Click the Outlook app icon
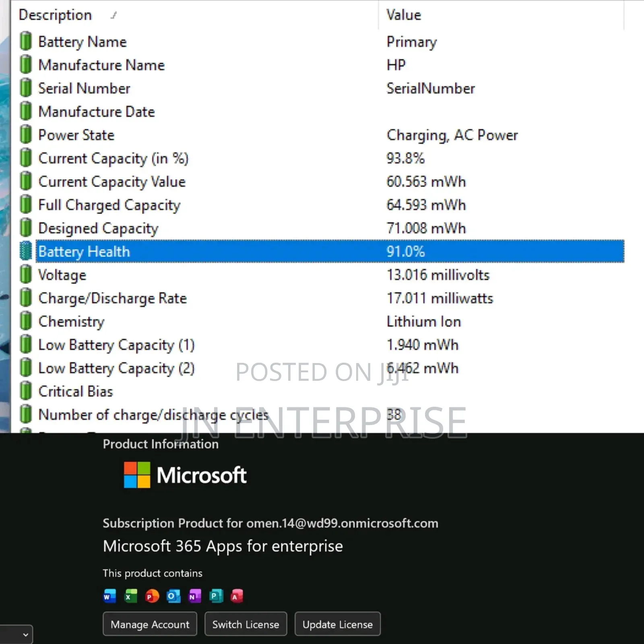The width and height of the screenshot is (644, 644). [x=173, y=596]
